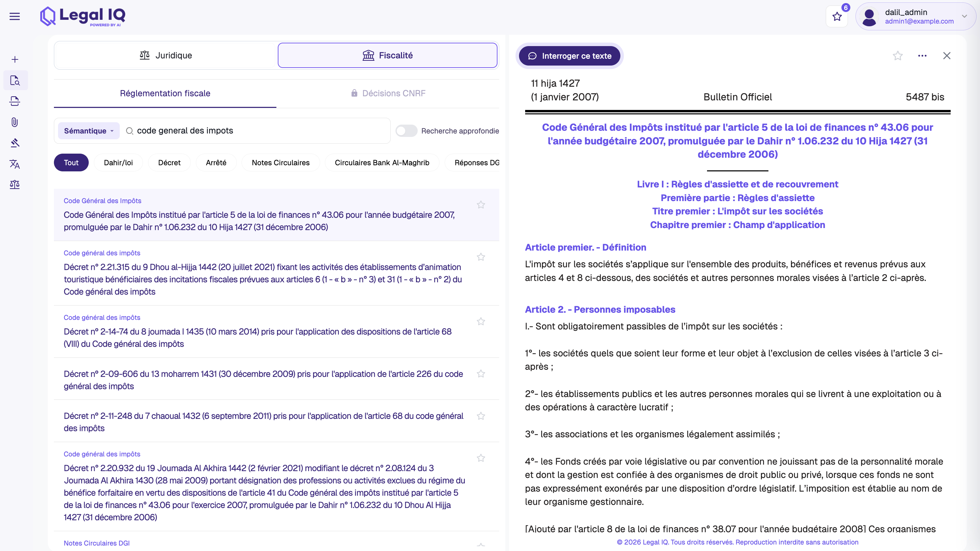The image size is (980, 551).
Task: Click Livre I : Règles d'assiette heading
Action: tap(737, 184)
